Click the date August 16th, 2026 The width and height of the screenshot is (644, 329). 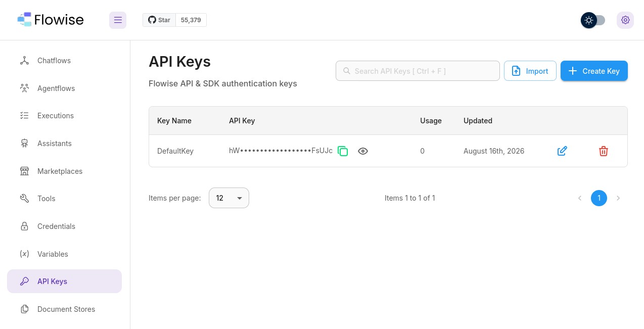click(x=494, y=151)
